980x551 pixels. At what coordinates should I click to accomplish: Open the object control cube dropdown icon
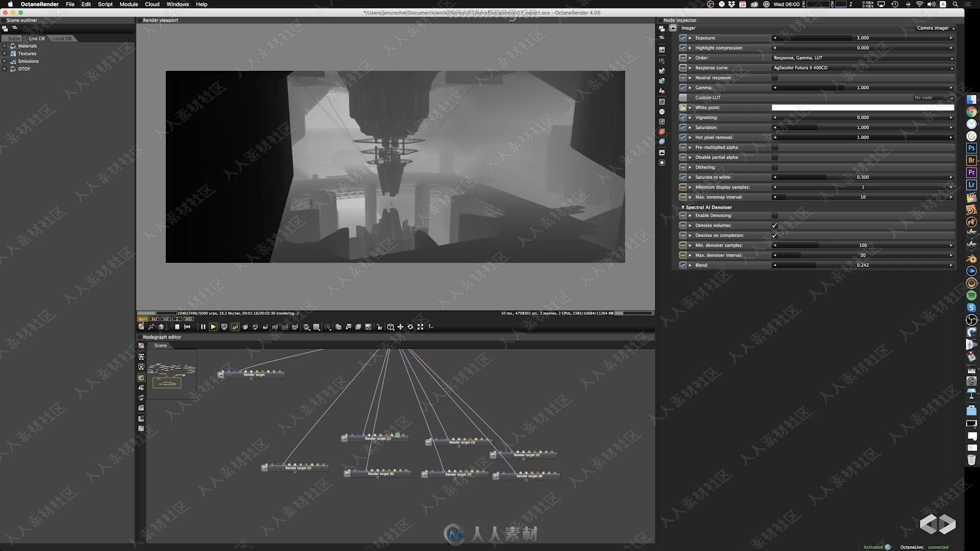click(x=390, y=327)
